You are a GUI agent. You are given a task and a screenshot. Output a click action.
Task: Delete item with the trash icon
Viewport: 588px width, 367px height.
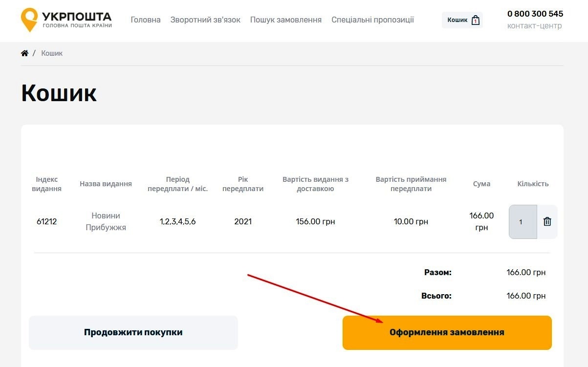(x=547, y=222)
